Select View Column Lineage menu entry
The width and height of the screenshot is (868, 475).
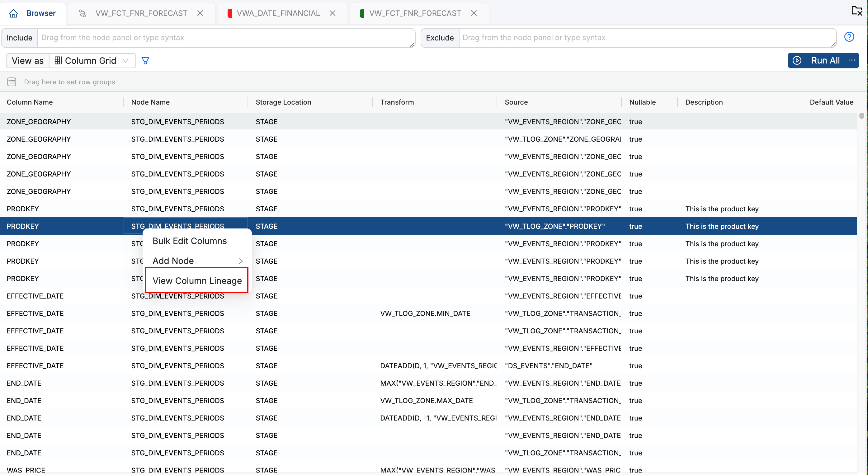197,281
